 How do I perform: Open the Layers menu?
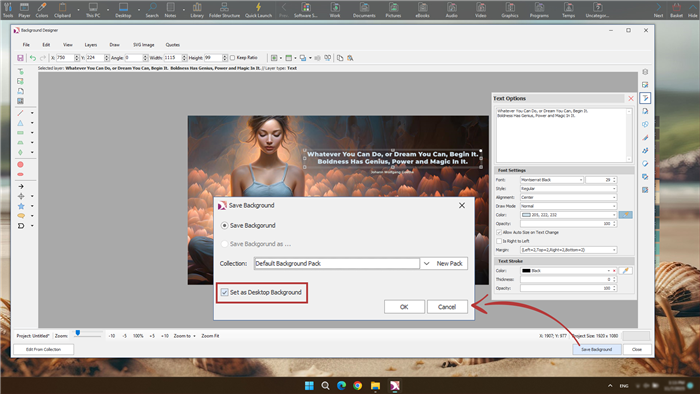point(91,45)
